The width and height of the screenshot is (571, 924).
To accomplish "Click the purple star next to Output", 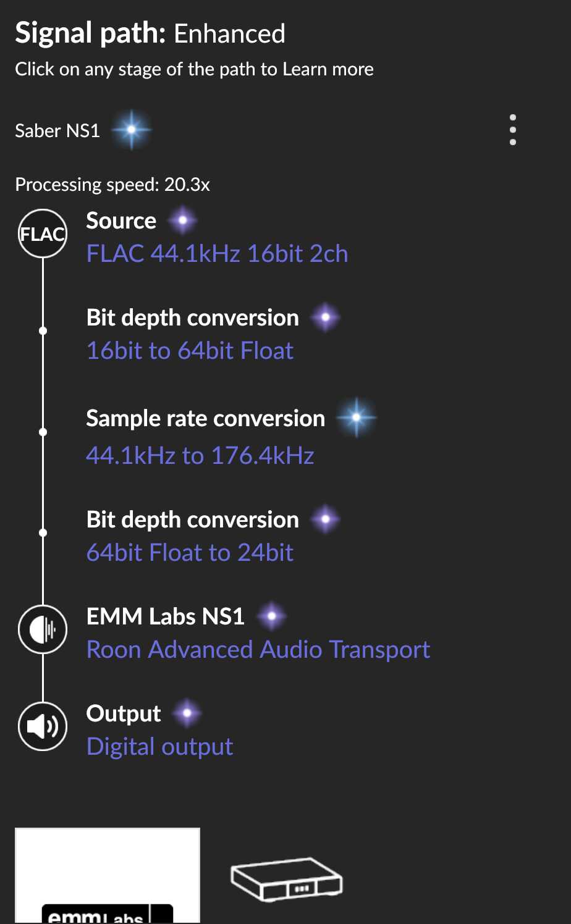I will (187, 713).
